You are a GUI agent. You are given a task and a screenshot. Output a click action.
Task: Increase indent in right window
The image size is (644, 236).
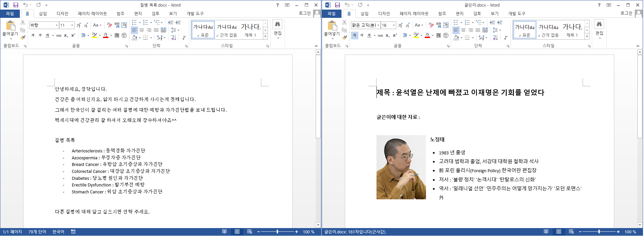coord(500,22)
